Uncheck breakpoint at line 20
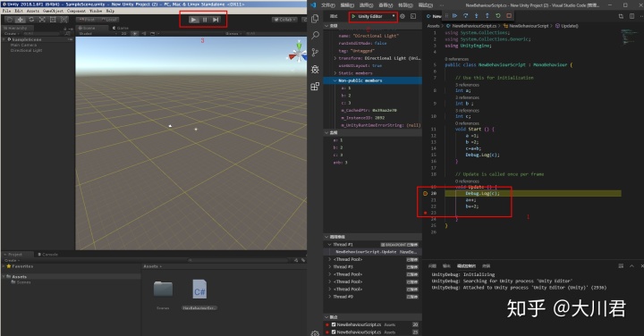Screen dimensions: 644x336 click(334, 324)
